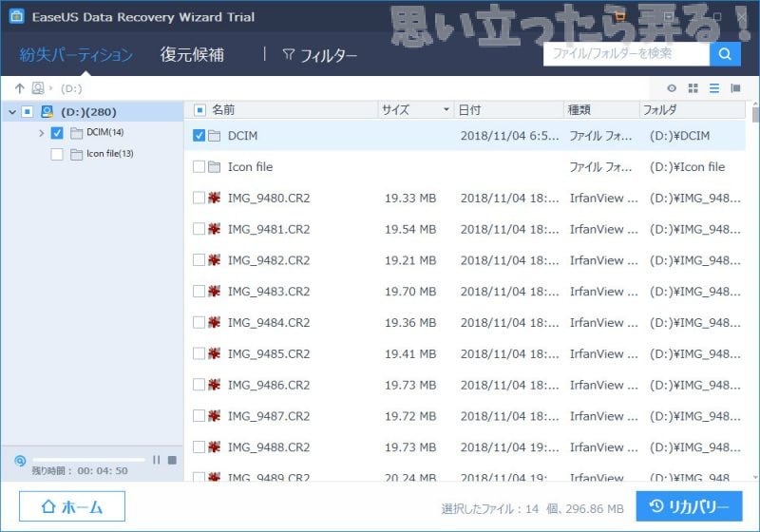The height and width of the screenshot is (532, 760).
Task: Open the 紛失パーティション tab
Action: (x=76, y=55)
